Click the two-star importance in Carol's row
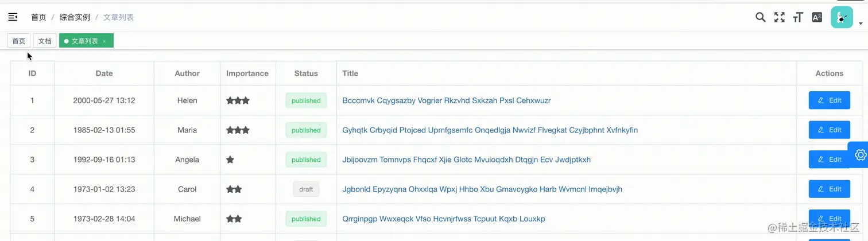Viewport: 868px width, 241px height. 234,189
